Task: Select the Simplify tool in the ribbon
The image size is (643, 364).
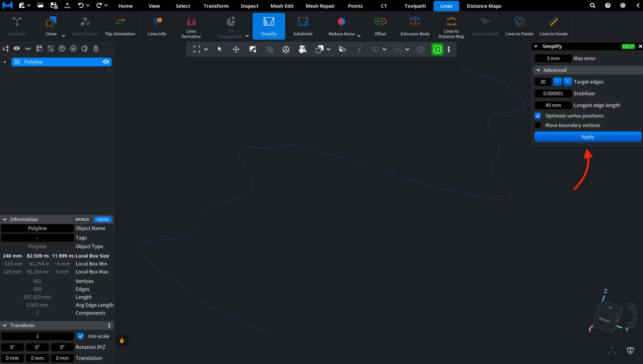Action: tap(269, 26)
